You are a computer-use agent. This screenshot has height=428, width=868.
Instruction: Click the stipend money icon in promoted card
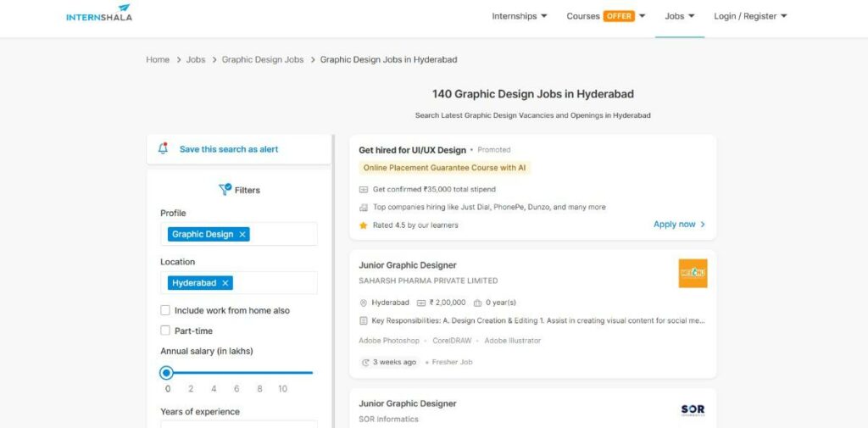363,189
